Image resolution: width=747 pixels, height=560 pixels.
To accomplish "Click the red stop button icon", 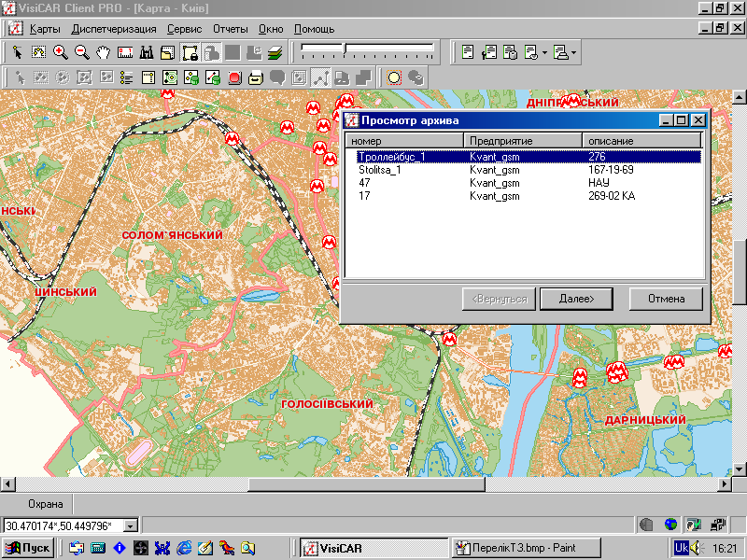I will pyautogui.click(x=234, y=77).
